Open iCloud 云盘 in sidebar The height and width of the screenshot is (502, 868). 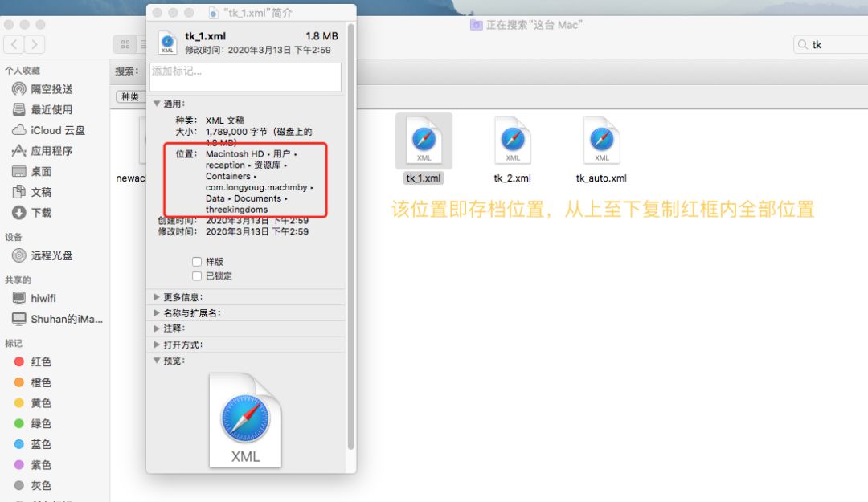(49, 130)
